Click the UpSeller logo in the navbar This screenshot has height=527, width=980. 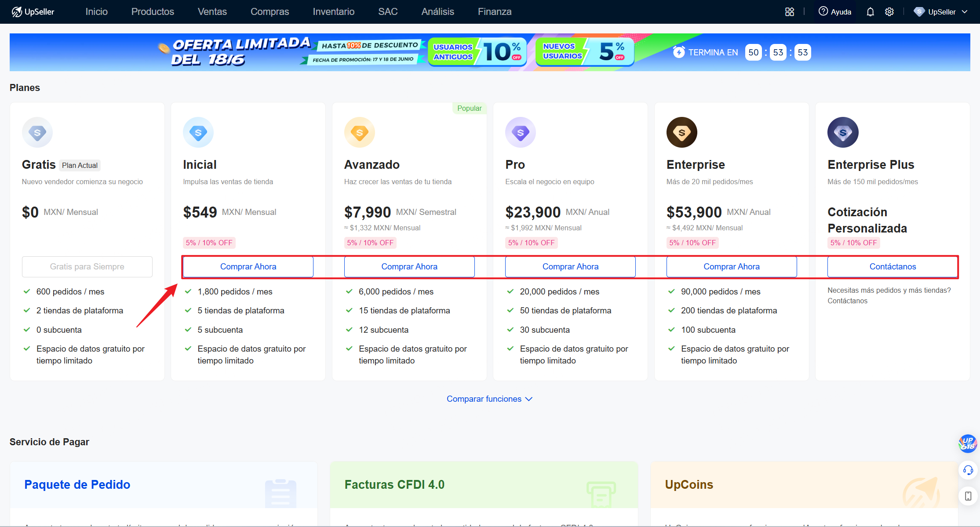[x=33, y=12]
